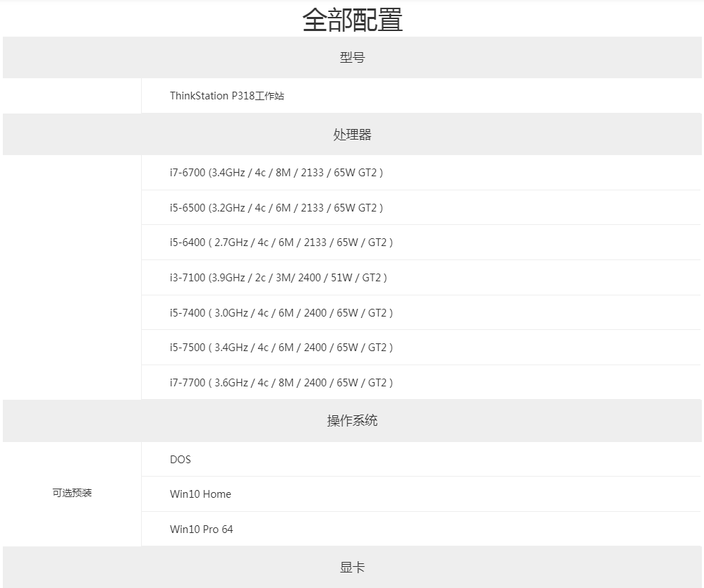Click ThinkStation P318工作站 model text

click(x=226, y=96)
